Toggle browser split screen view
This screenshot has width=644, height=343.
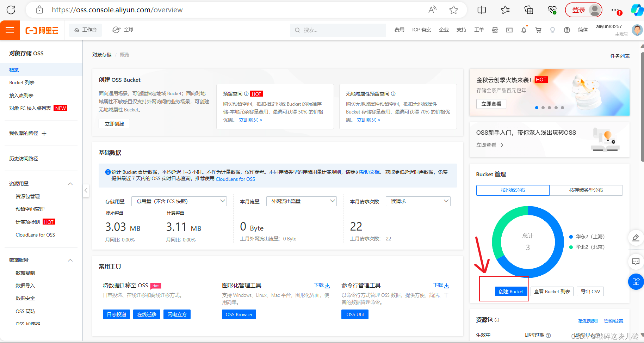[482, 10]
